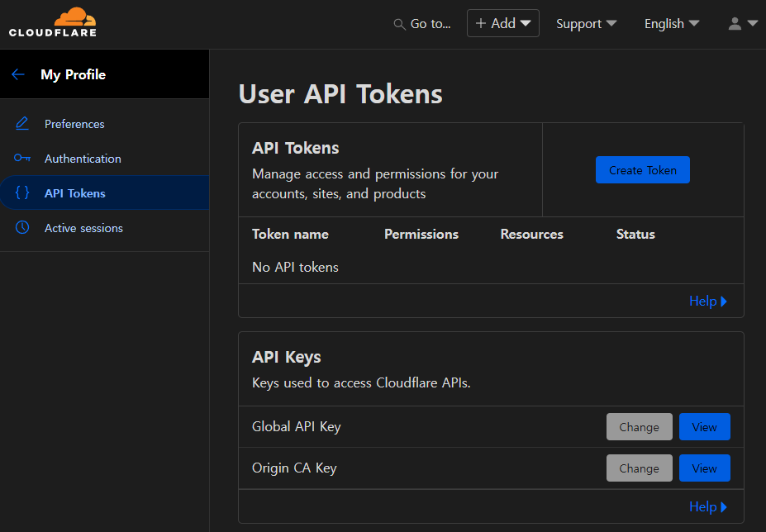Expand the Support menu
Viewport: 766px width, 532px height.
click(586, 24)
